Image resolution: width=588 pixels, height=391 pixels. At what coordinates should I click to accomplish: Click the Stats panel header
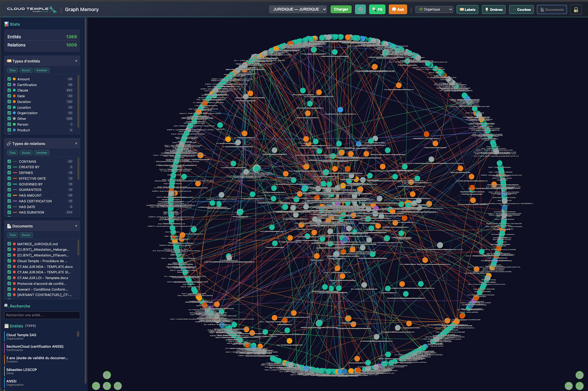pos(12,24)
